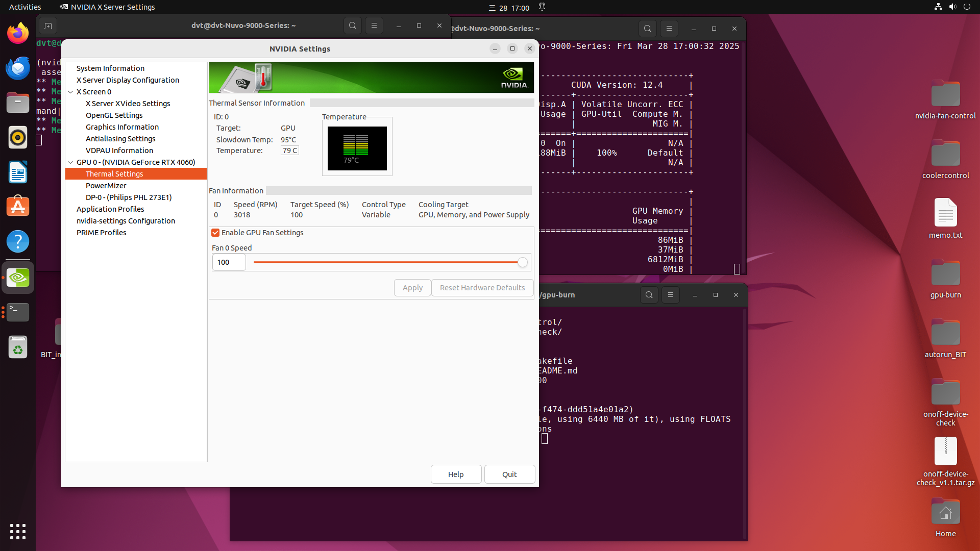Select PRIME Profiles entry

(101, 233)
